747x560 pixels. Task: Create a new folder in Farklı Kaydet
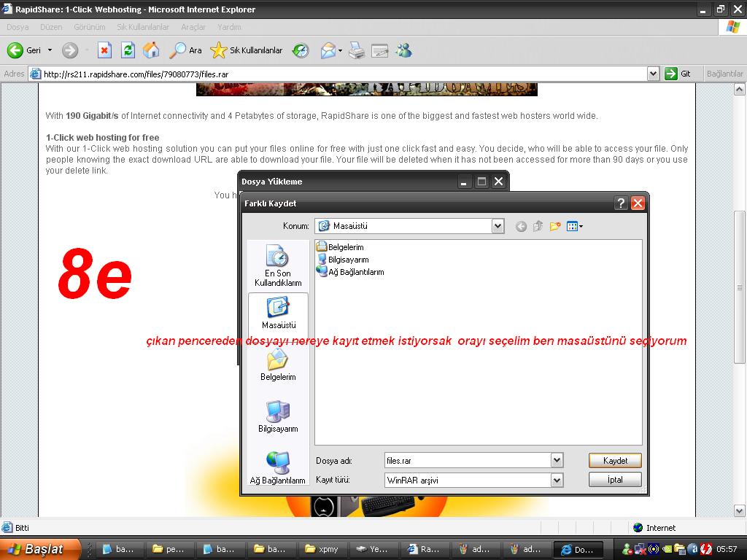[x=554, y=226]
